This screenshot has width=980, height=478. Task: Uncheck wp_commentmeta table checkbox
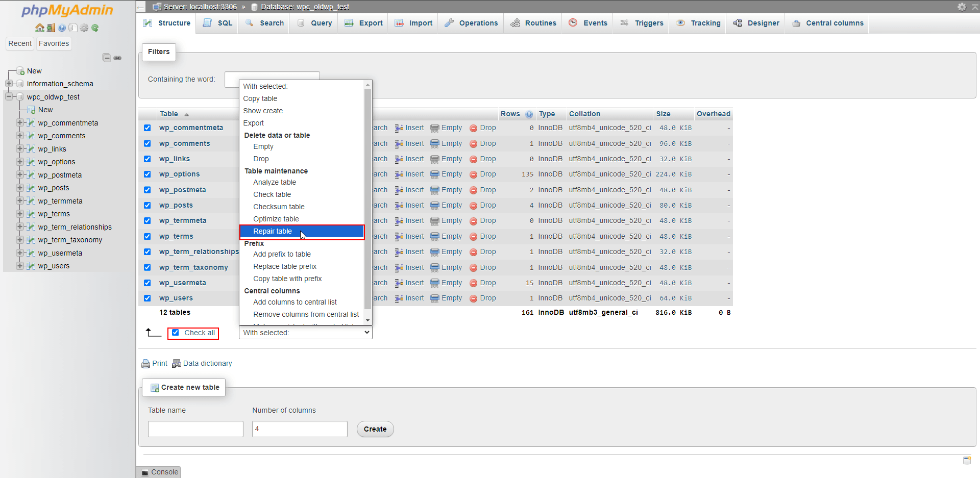pos(148,128)
